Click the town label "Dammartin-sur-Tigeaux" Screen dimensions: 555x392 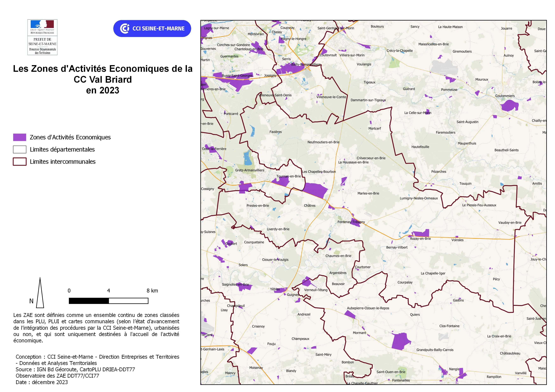368,100
